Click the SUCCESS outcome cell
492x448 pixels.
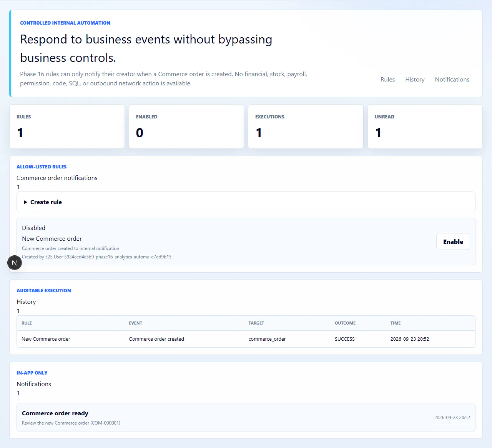[x=345, y=339]
